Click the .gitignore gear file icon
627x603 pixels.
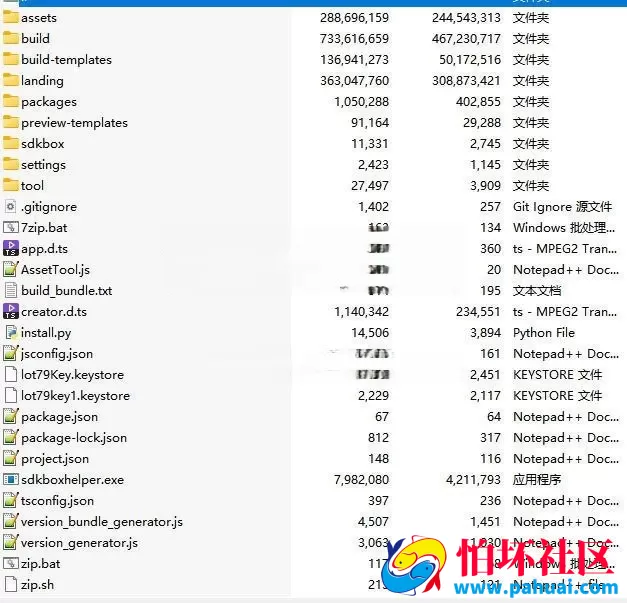pos(11,206)
